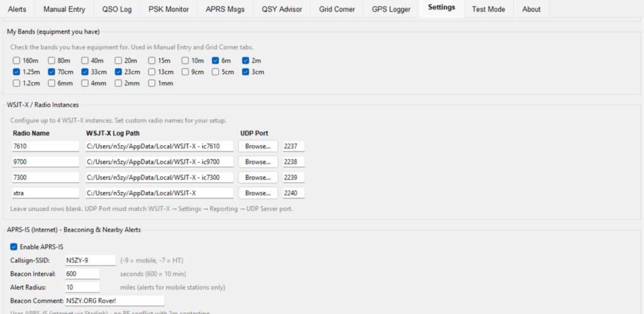Uncheck the 6m band checkbox
Image resolution: width=644 pixels, height=314 pixels.
216,61
